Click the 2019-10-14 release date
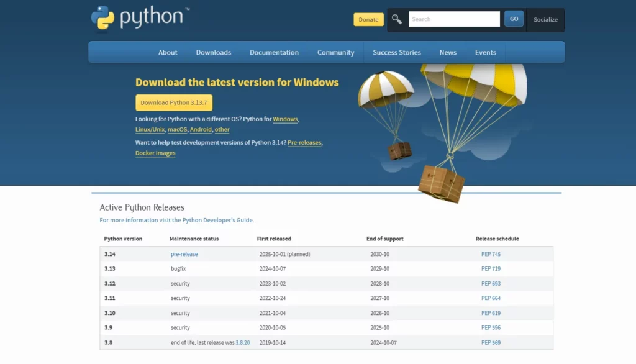The width and height of the screenshot is (636, 364). [273, 342]
